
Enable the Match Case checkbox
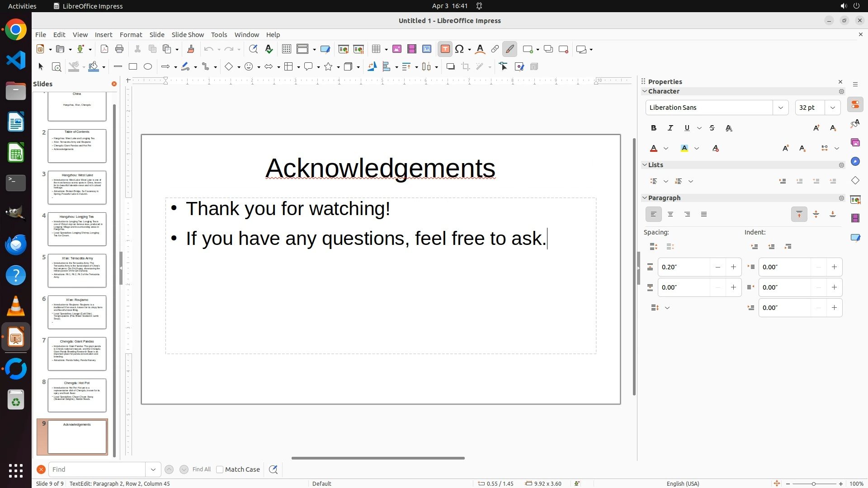click(220, 469)
